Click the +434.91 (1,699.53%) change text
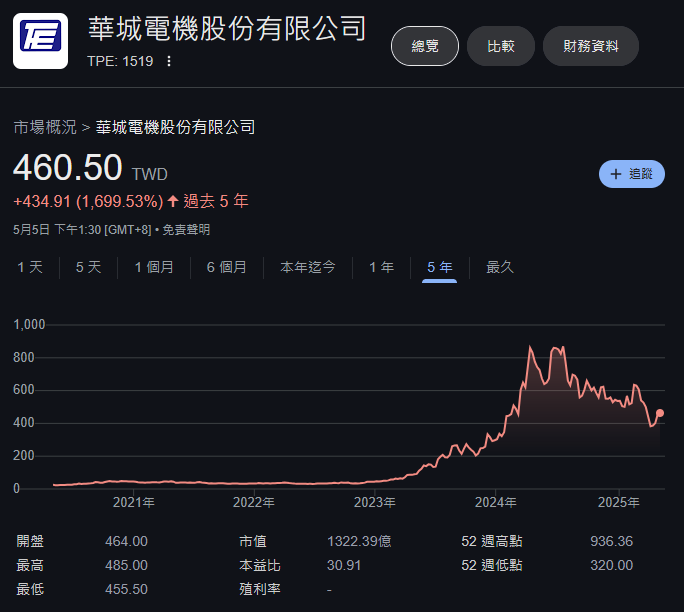The image size is (684, 612). 88,202
